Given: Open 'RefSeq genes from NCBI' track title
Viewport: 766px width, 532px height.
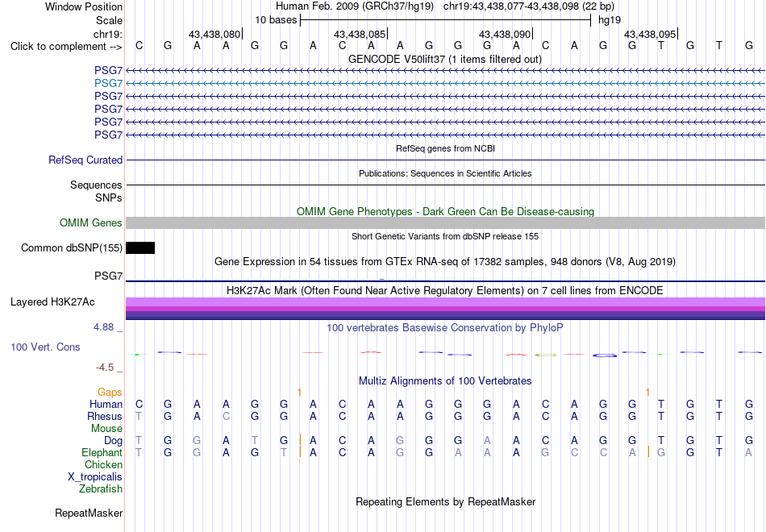Looking at the screenshot, I should (x=445, y=148).
